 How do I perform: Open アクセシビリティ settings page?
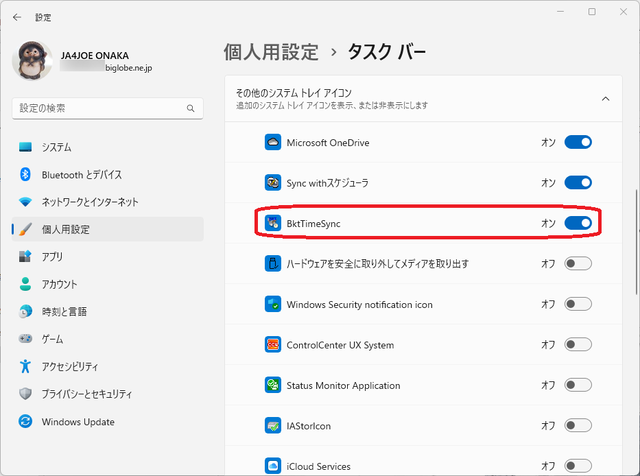click(x=108, y=366)
